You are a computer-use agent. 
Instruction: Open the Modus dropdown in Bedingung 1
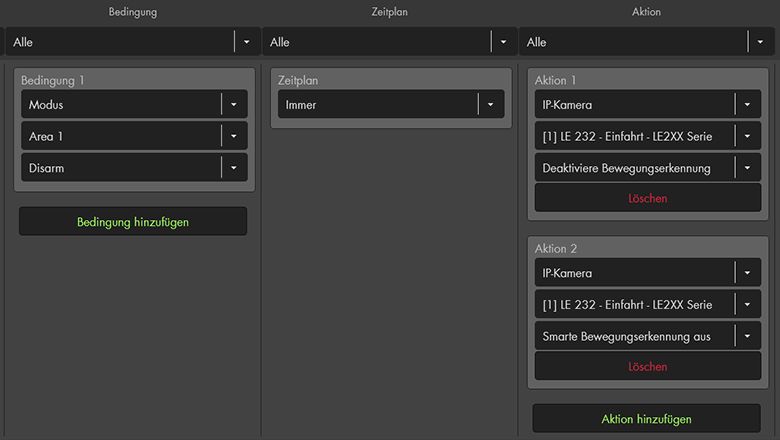tap(134, 104)
